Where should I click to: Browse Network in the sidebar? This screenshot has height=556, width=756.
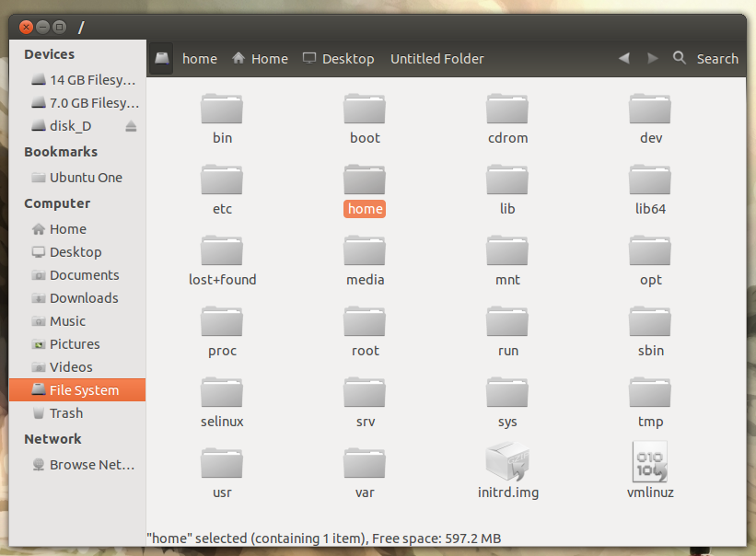[x=92, y=465]
